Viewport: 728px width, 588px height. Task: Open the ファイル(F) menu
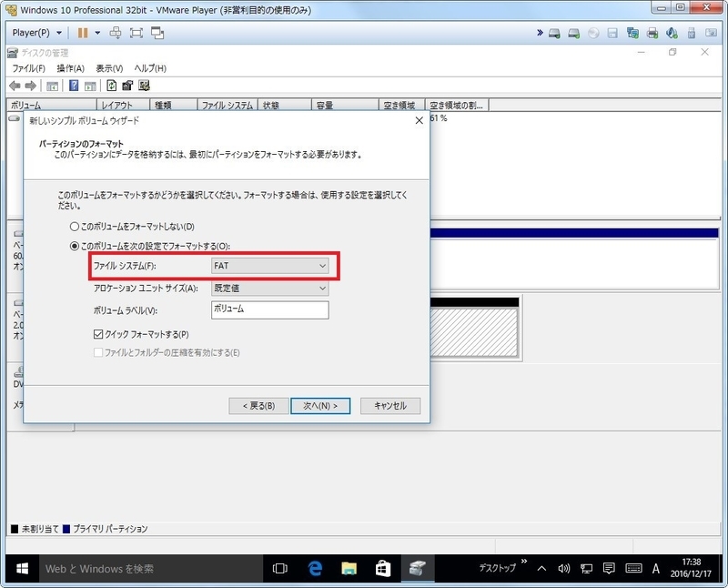pyautogui.click(x=29, y=68)
